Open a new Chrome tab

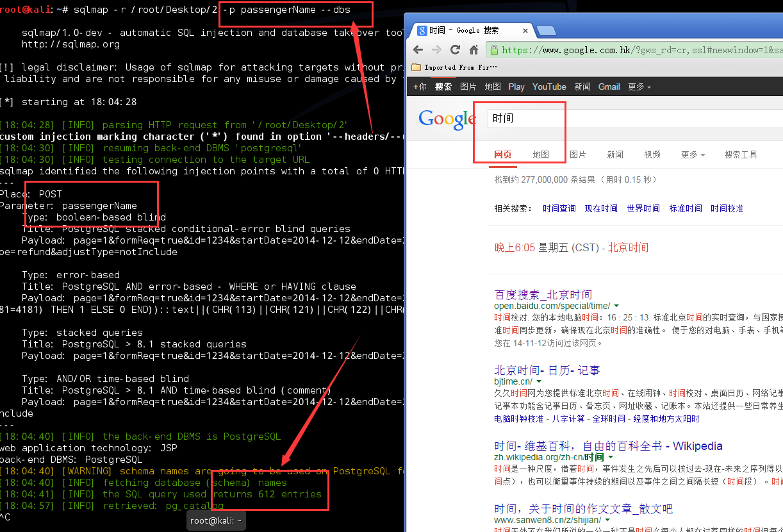[546, 31]
